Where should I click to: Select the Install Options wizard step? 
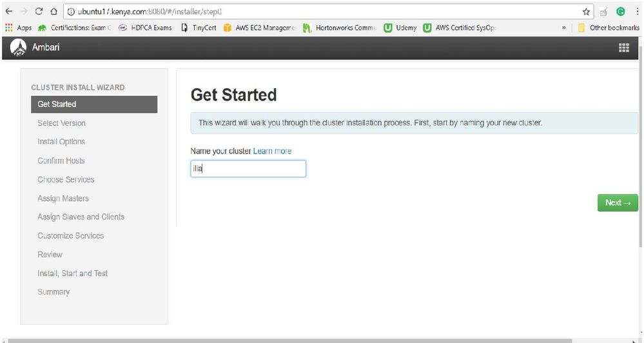61,142
